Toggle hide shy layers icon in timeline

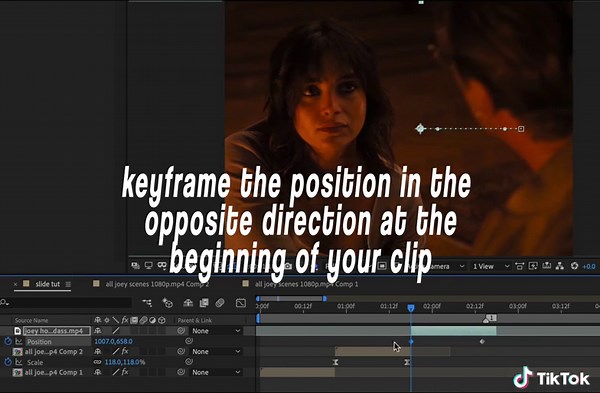click(188, 303)
